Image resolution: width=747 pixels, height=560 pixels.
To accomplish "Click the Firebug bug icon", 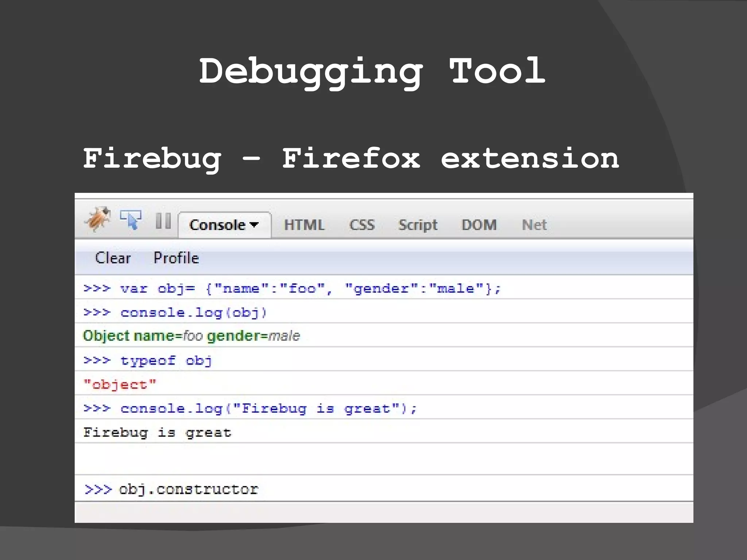I will pyautogui.click(x=97, y=219).
